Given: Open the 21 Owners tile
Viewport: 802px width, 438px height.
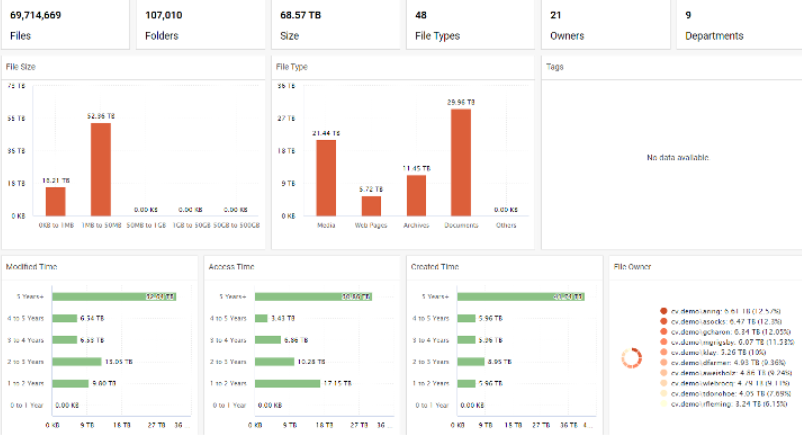Looking at the screenshot, I should pos(605,25).
